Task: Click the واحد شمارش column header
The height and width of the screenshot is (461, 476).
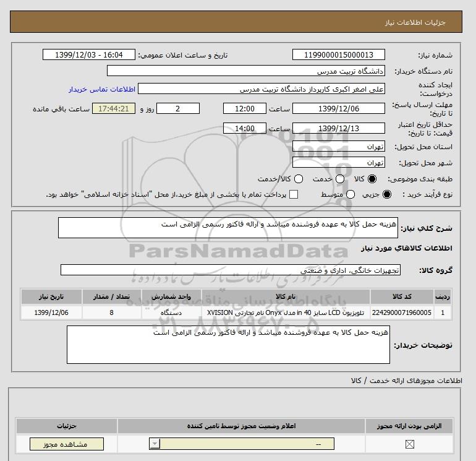Action: (x=171, y=296)
